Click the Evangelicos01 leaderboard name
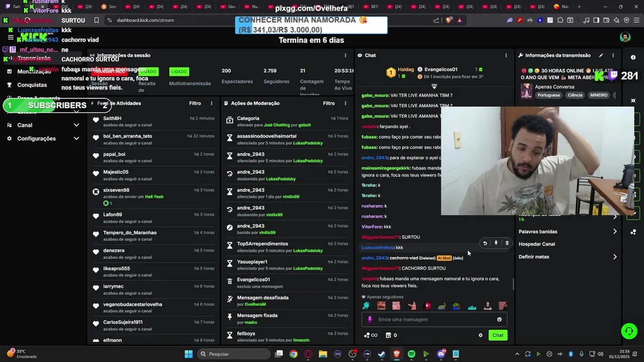The height and width of the screenshot is (362, 644). click(x=441, y=69)
